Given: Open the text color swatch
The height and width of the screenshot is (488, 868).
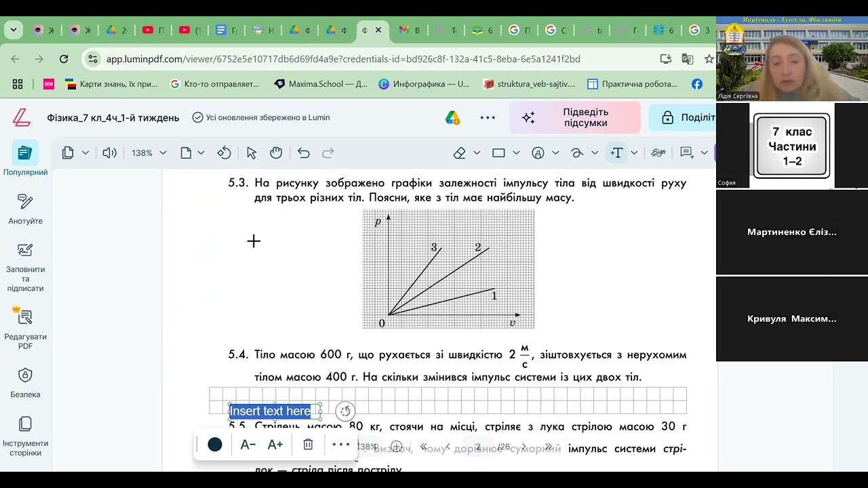Looking at the screenshot, I should point(215,445).
